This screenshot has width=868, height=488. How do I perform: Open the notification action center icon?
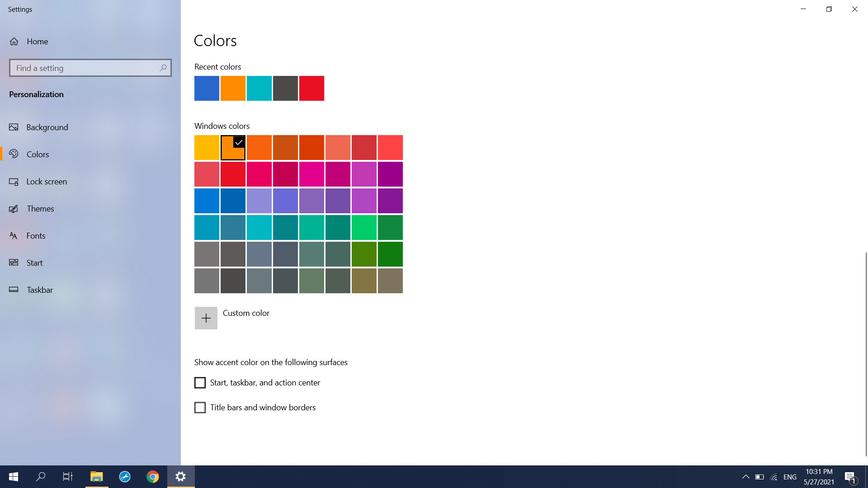[x=850, y=477]
